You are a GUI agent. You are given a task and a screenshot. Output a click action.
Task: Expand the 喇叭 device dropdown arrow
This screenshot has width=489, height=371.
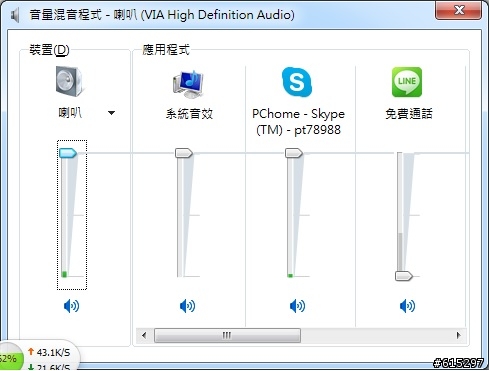click(x=112, y=113)
